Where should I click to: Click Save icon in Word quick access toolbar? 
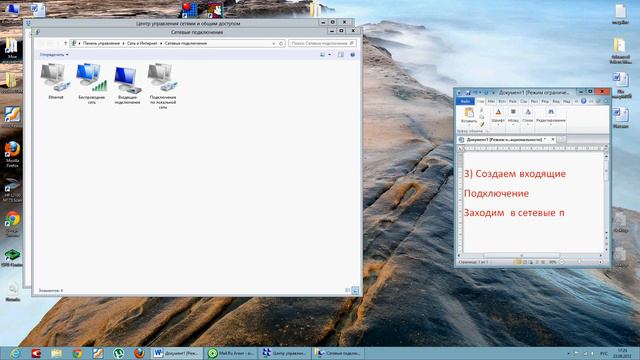pos(468,93)
